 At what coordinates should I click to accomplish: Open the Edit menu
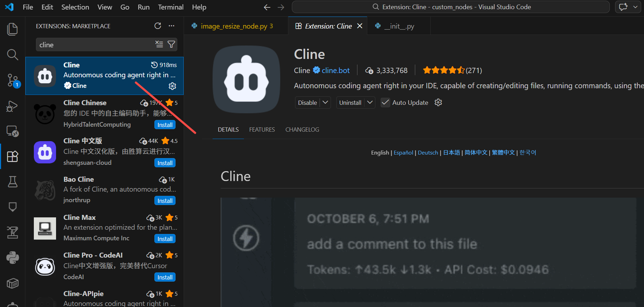[47, 7]
